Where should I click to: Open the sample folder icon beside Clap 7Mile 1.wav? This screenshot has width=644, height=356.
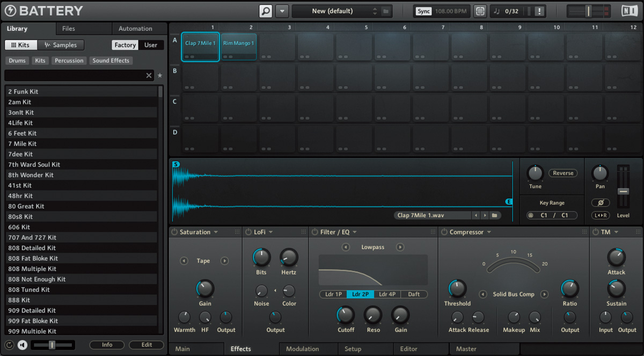point(494,215)
